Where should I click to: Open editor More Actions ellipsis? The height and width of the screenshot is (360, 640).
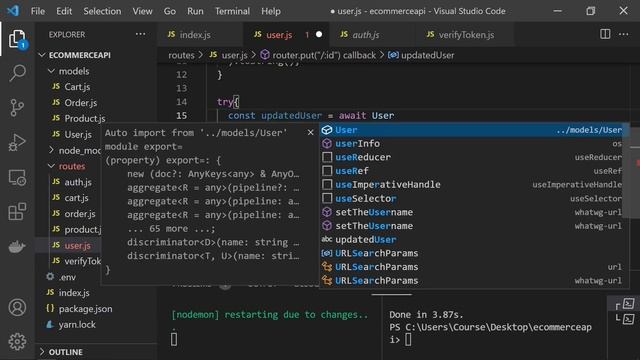click(x=624, y=34)
